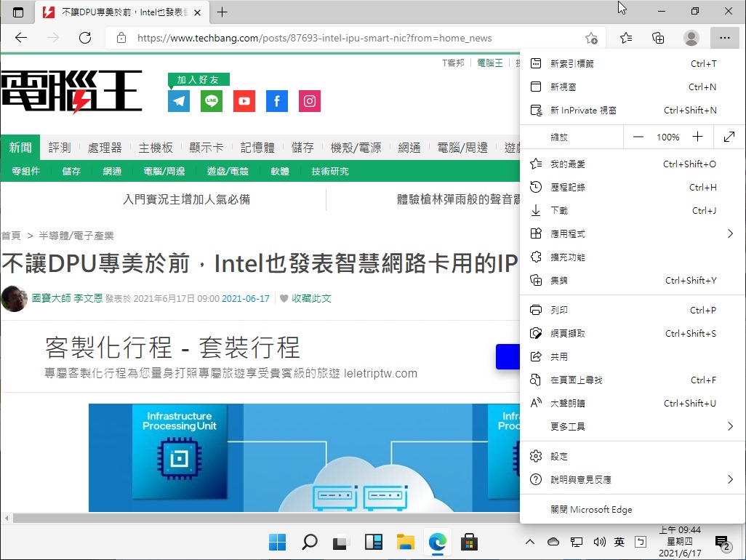Image resolution: width=746 pixels, height=560 pixels.
Task: Click the 2021-06-17 date link
Action: coord(246,298)
